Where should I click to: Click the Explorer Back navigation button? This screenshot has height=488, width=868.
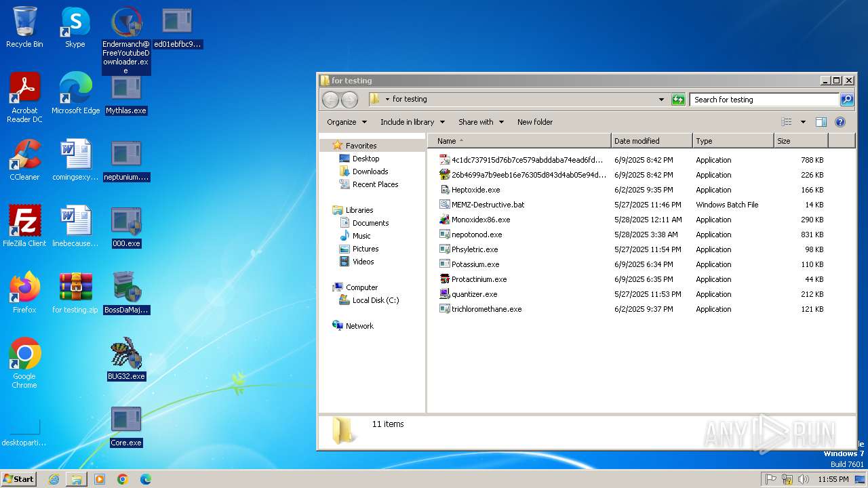(x=330, y=100)
